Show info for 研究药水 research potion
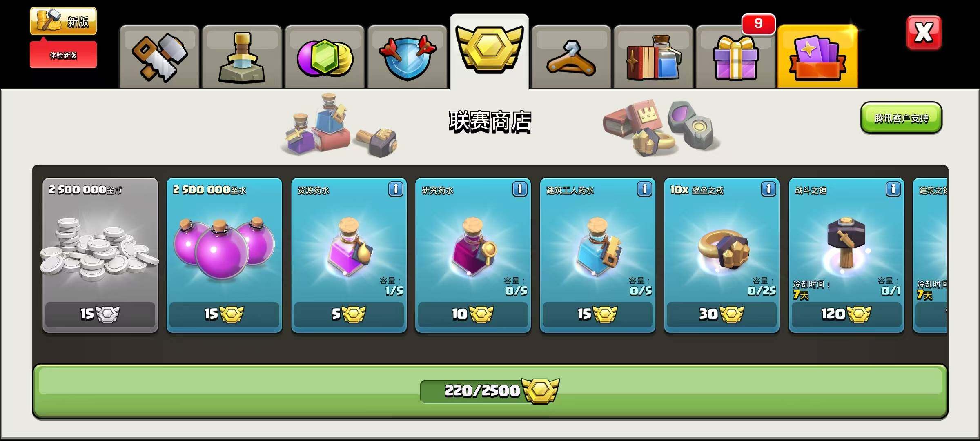 tap(520, 189)
